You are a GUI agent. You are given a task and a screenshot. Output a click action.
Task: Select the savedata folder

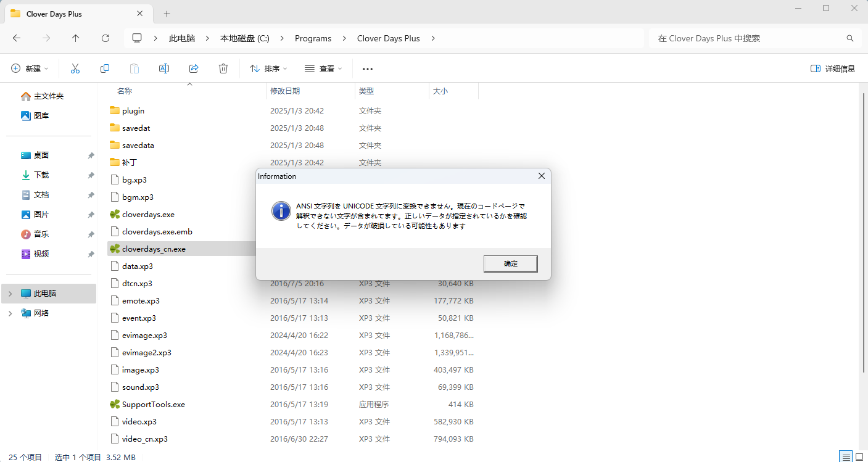[138, 146]
